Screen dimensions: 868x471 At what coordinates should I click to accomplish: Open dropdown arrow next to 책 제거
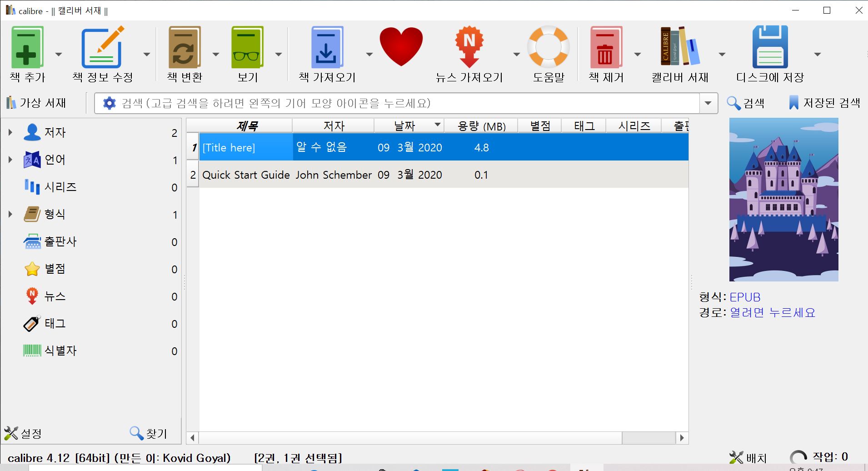pyautogui.click(x=637, y=54)
